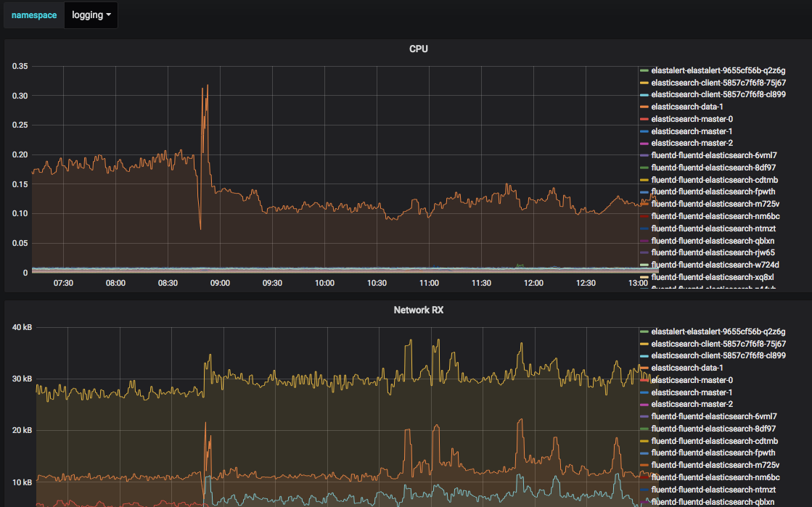This screenshot has width=812, height=507.
Task: Select fluentd-fluentd-elasticsearch-ntmzt in CPU legend
Action: 713,229
